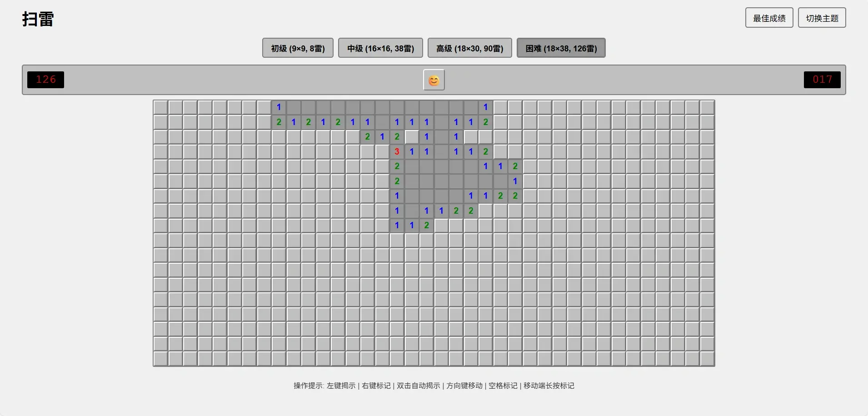Click the leftmost green 2 in second row
The width and height of the screenshot is (868, 416).
point(279,122)
